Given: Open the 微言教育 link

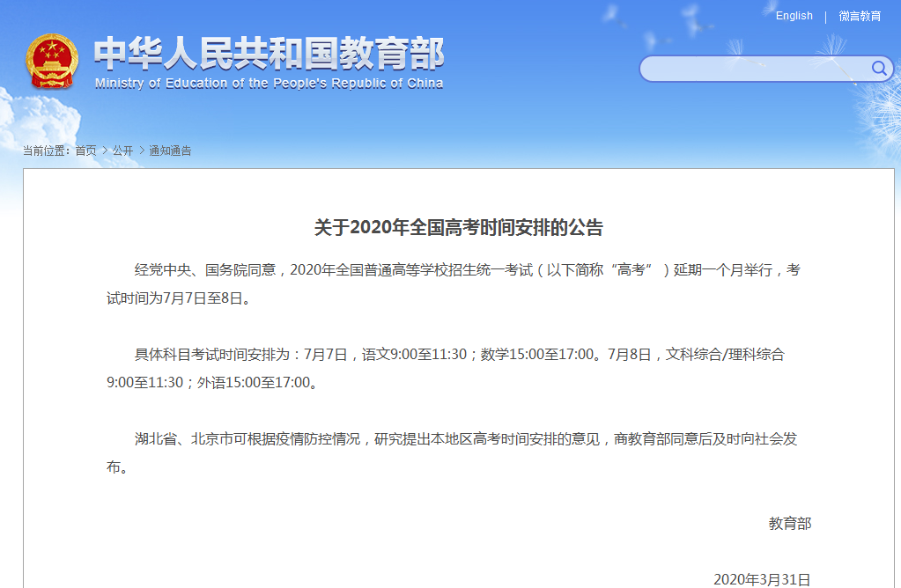Looking at the screenshot, I should (x=860, y=16).
